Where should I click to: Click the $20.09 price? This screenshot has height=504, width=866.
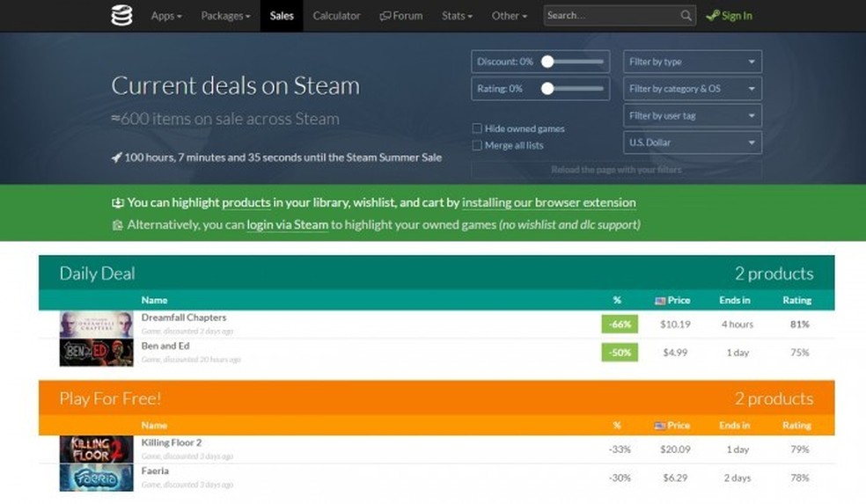click(x=675, y=449)
